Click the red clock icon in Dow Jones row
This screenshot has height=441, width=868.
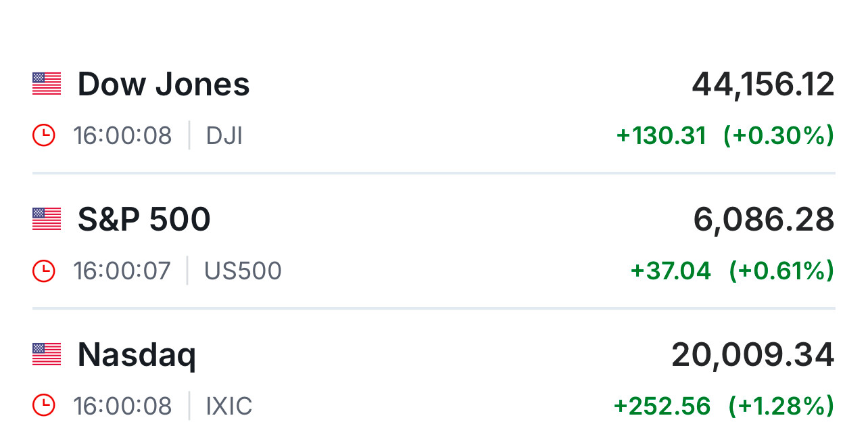43,136
